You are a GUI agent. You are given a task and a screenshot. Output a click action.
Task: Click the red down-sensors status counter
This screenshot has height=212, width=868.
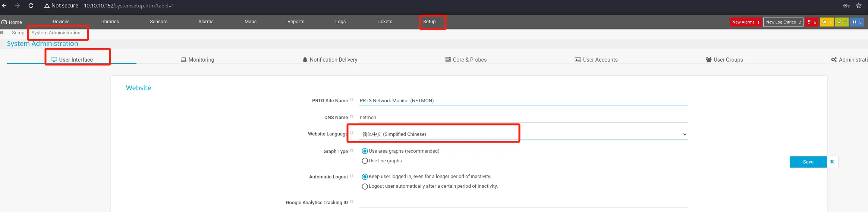click(811, 22)
